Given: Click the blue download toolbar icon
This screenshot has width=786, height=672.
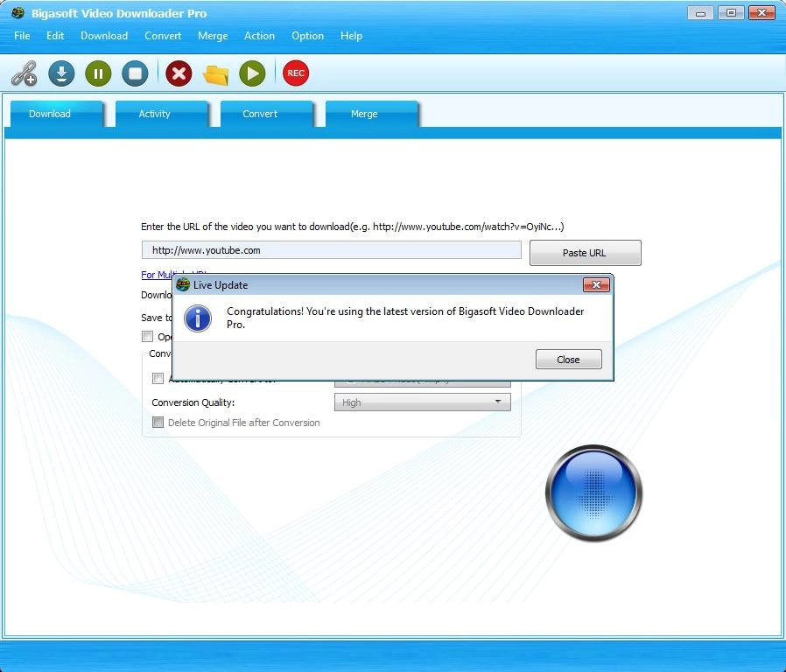Looking at the screenshot, I should [x=61, y=73].
